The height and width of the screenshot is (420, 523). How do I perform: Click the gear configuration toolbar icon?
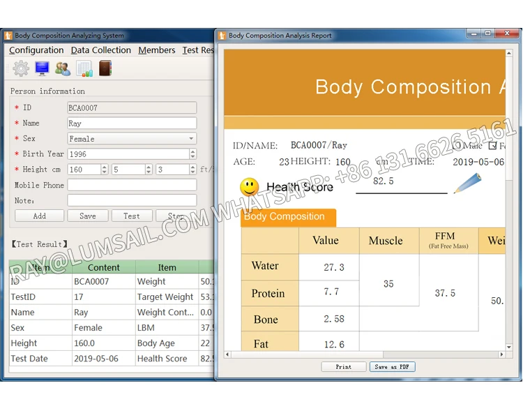[x=21, y=68]
